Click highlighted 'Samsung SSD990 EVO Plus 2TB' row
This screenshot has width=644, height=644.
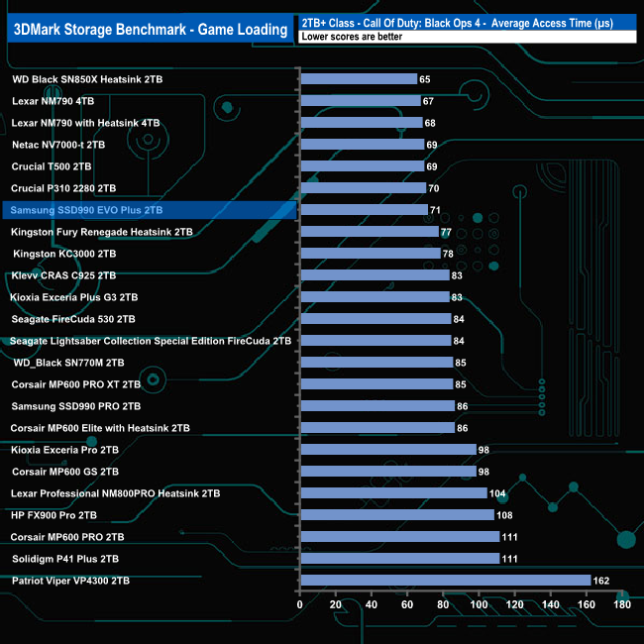click(x=150, y=210)
